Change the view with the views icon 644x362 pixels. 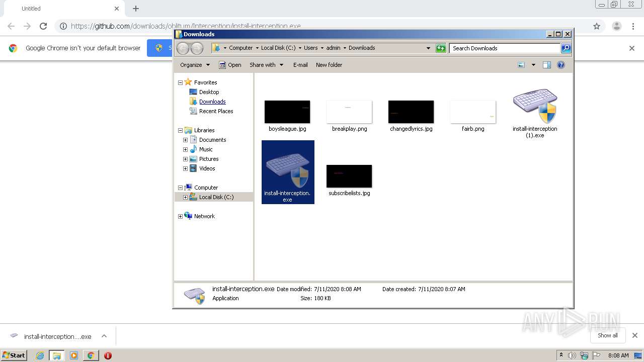(521, 65)
